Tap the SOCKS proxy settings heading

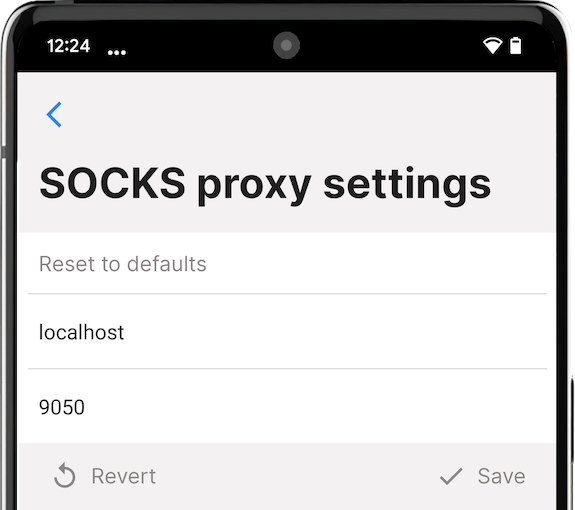265,184
